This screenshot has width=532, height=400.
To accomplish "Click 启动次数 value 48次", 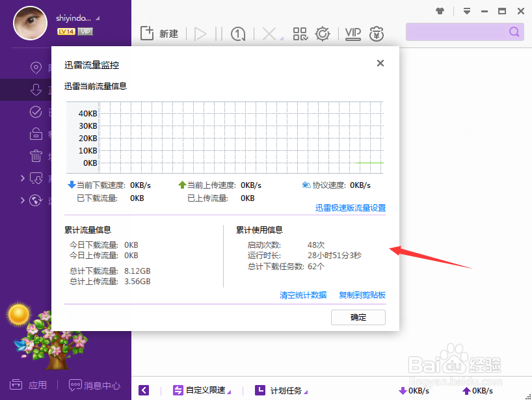I will (x=316, y=245).
